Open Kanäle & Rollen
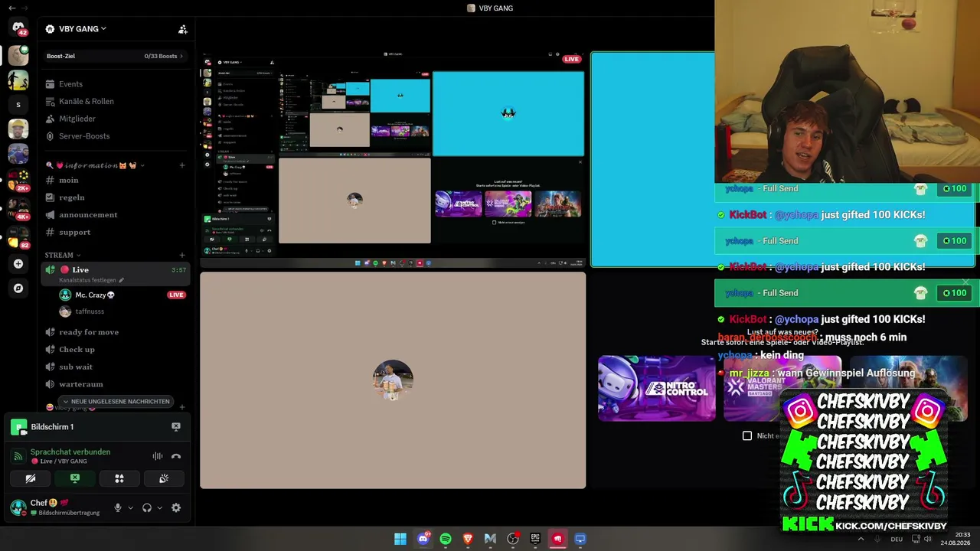980x551 pixels. (115, 101)
